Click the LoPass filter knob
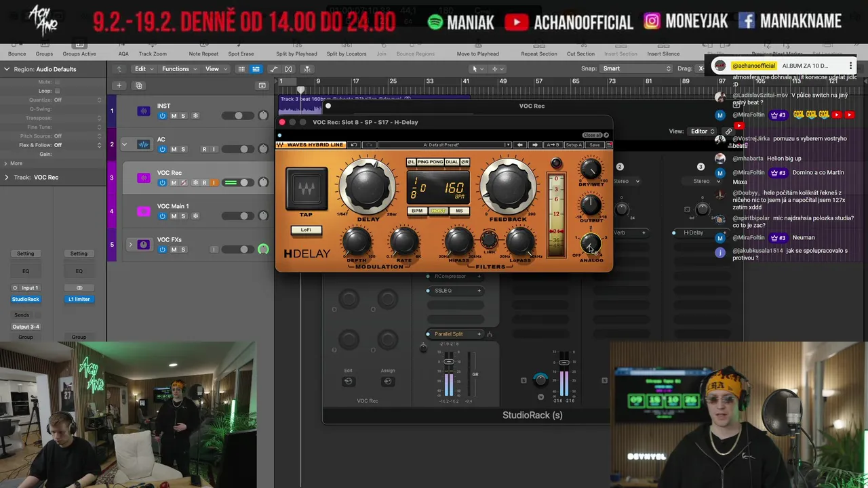The width and height of the screenshot is (868, 488). 520,242
